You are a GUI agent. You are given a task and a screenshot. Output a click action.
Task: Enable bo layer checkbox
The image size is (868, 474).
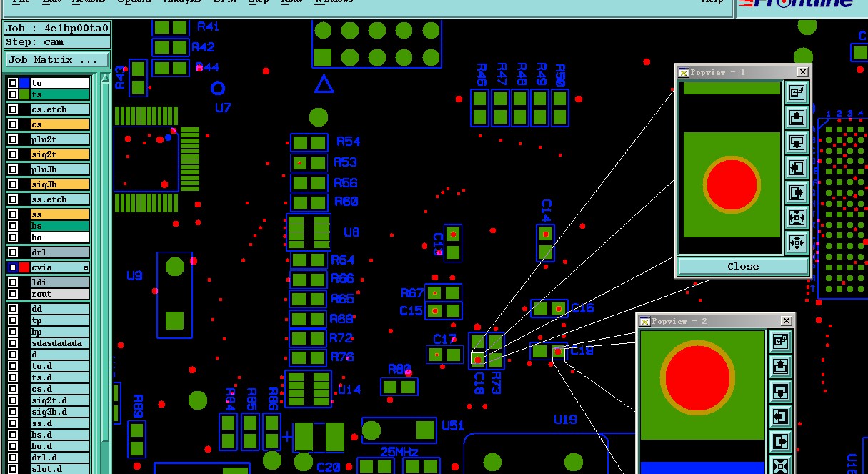point(13,237)
